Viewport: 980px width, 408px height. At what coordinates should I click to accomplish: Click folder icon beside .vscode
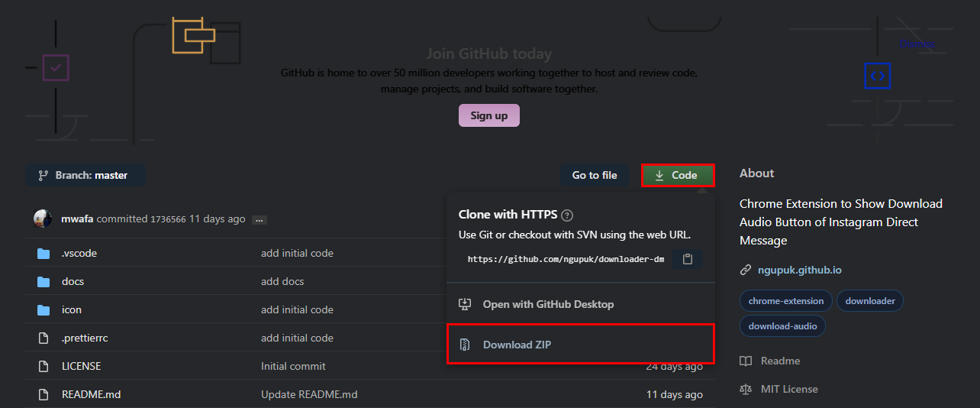[44, 253]
